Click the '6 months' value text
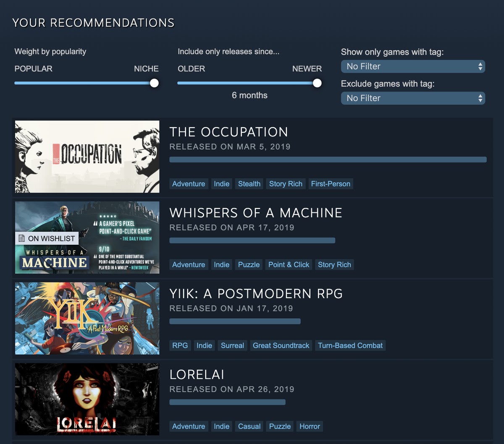504x444 pixels. click(249, 95)
